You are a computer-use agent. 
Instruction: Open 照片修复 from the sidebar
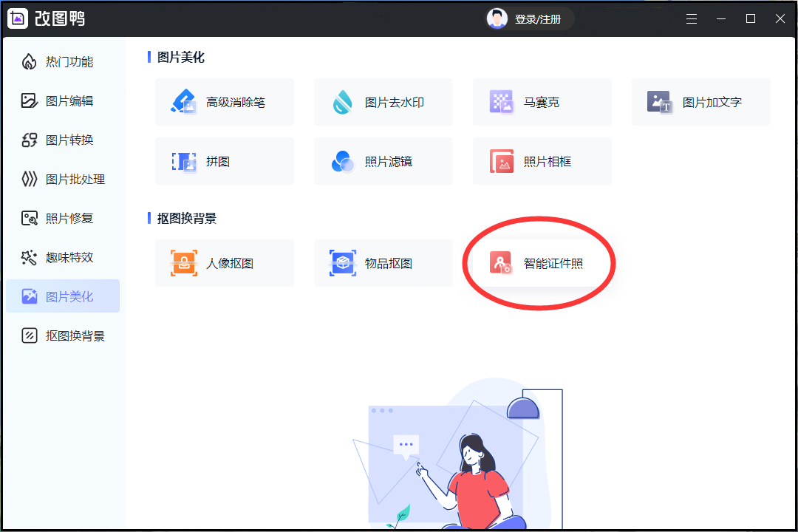coord(63,218)
